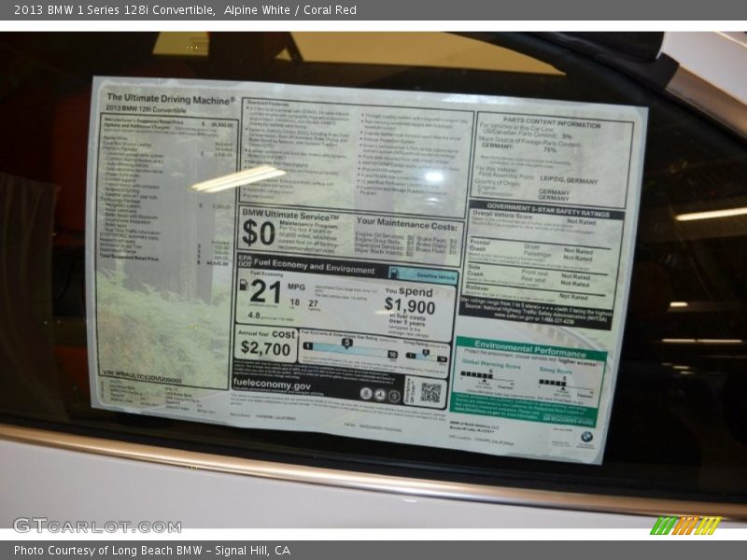Click the VIN line at the sticker's bottom left
The width and height of the screenshot is (747, 560).
click(x=143, y=376)
